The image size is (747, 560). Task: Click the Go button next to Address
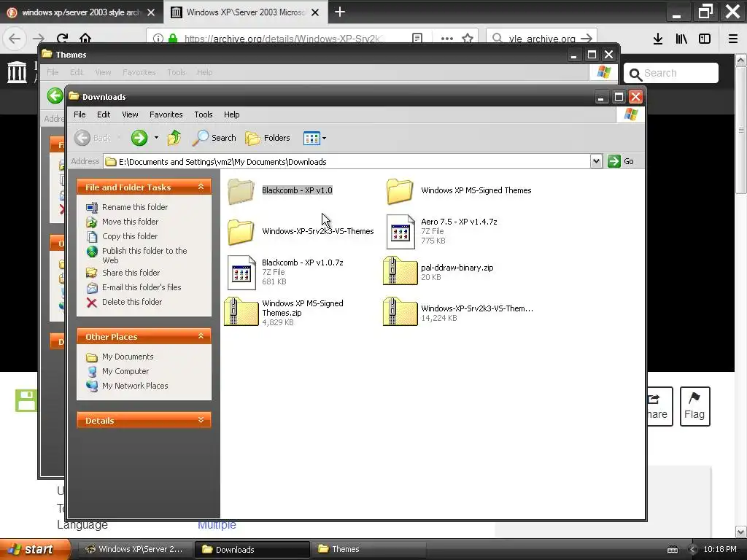(x=621, y=161)
